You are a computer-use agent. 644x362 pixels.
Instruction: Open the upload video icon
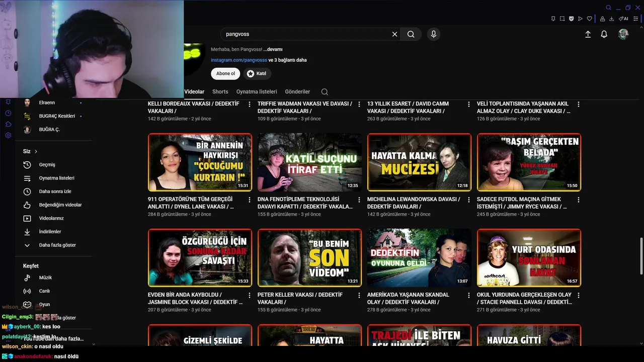pyautogui.click(x=588, y=34)
